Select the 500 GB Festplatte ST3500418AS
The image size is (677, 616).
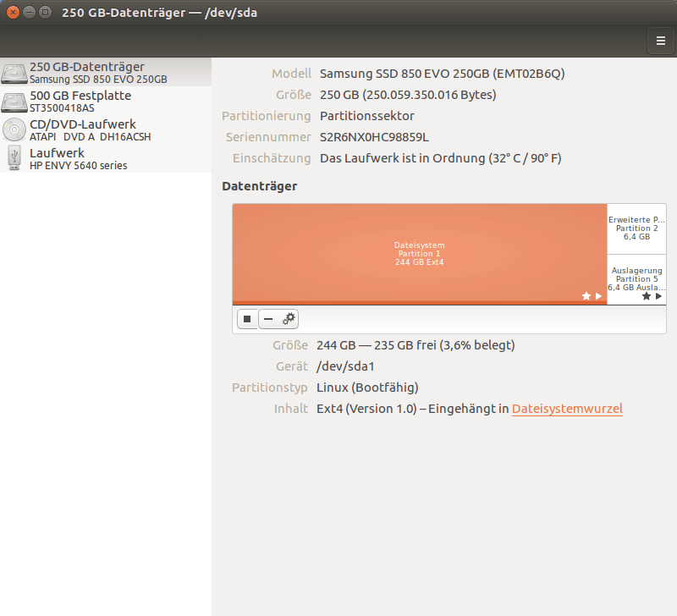point(106,101)
